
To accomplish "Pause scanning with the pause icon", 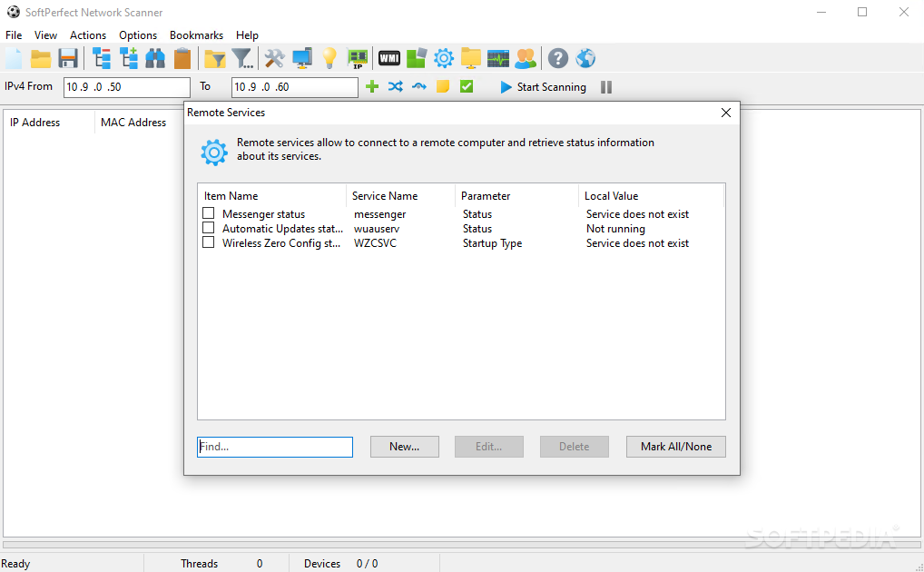I will [x=606, y=87].
